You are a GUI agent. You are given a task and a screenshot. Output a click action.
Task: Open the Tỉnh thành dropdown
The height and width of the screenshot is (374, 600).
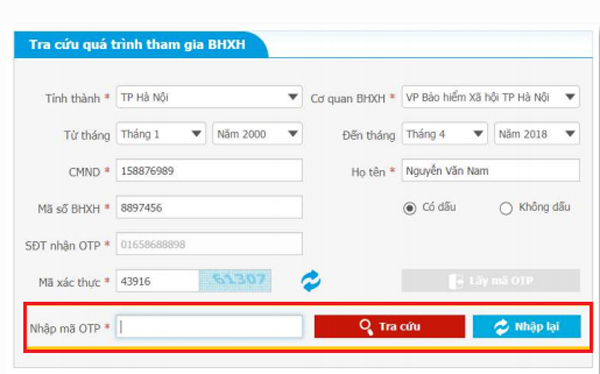209,97
